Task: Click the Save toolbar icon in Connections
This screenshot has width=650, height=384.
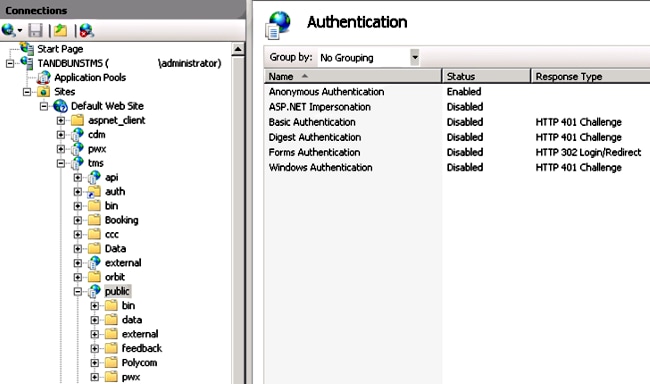Action: pos(36,30)
